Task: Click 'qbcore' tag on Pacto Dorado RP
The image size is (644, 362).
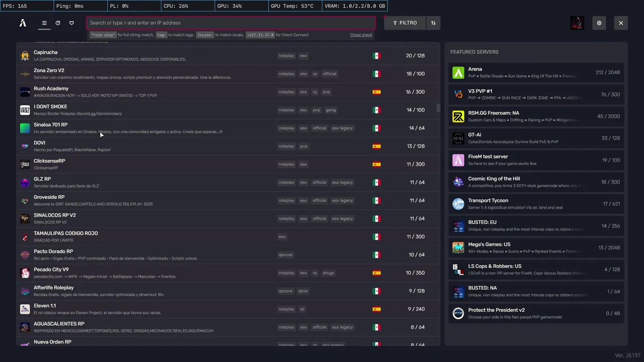Action: point(286,255)
